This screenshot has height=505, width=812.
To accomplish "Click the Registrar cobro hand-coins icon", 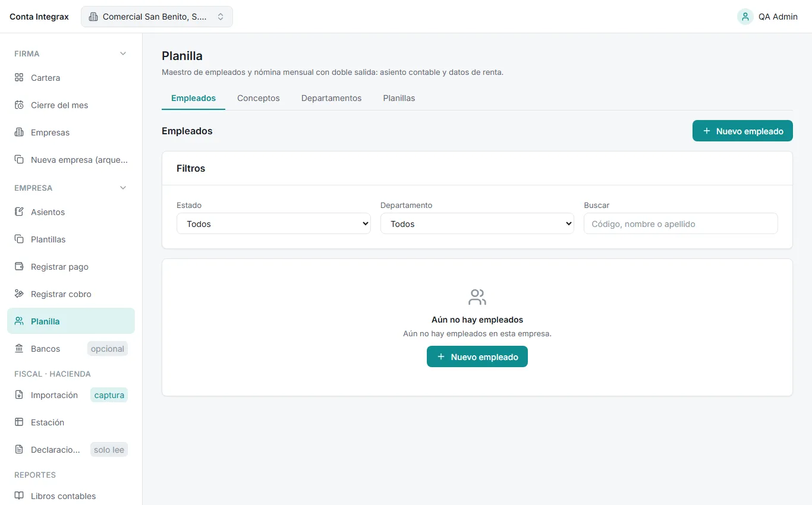I will (19, 294).
